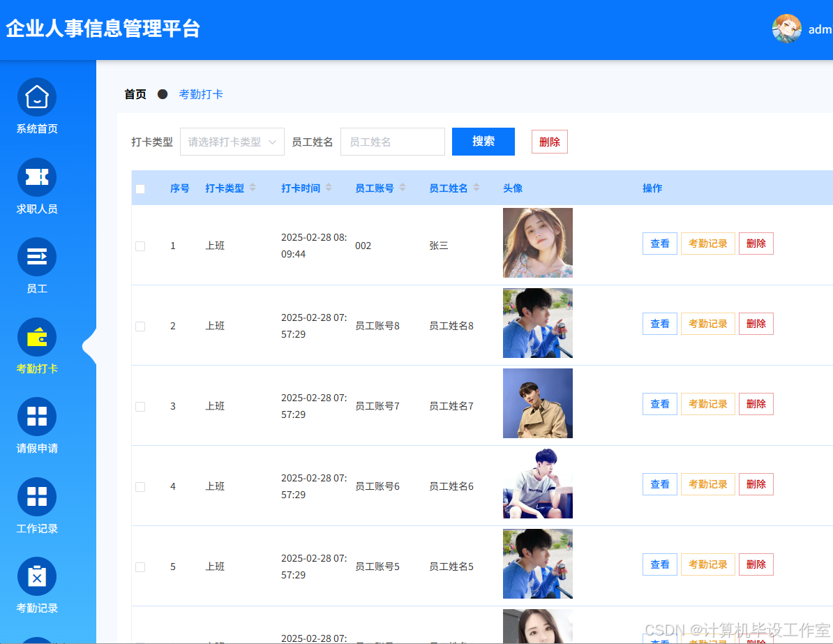Screen dimensions: 833x644
Task: Open the 工作记录 grid icon
Action: 37,497
